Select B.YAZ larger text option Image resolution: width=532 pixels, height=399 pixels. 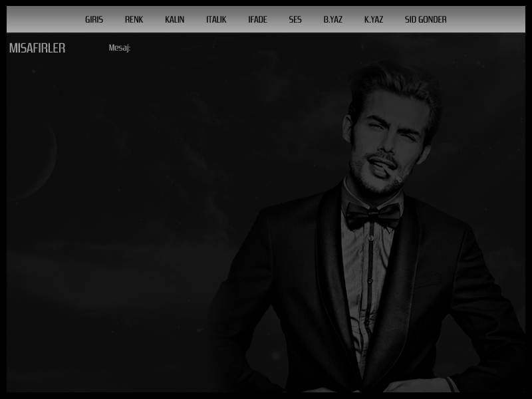[332, 19]
